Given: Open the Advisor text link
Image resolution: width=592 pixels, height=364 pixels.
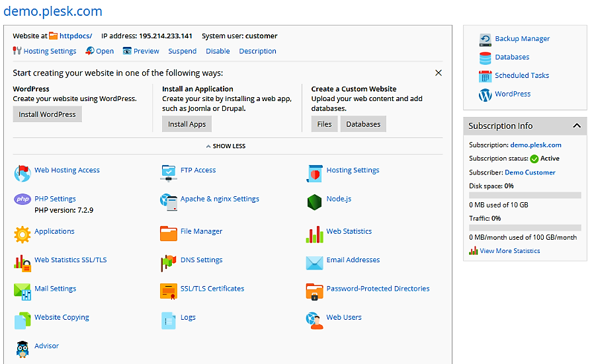Looking at the screenshot, I should [x=46, y=346].
